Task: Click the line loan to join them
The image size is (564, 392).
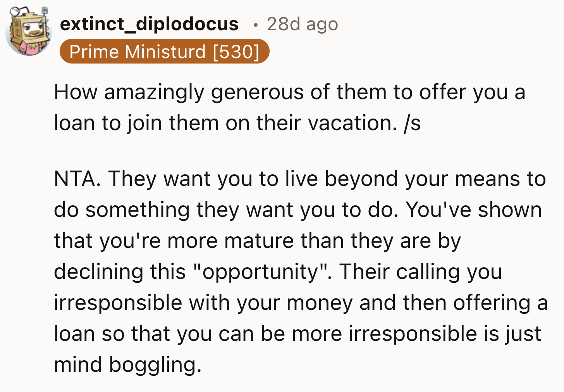Action: [x=237, y=123]
